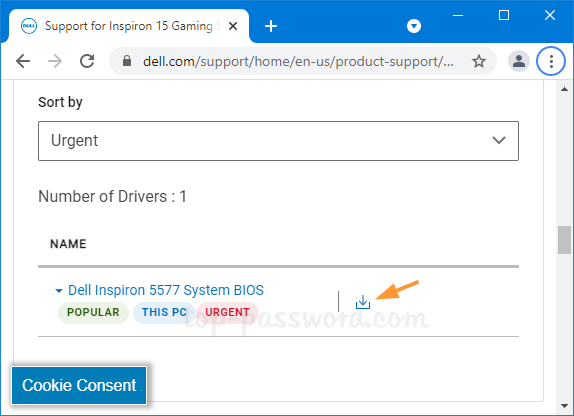Screen dimensions: 574x416
Task: Click the POPULAR tag badge
Action: [x=93, y=312]
